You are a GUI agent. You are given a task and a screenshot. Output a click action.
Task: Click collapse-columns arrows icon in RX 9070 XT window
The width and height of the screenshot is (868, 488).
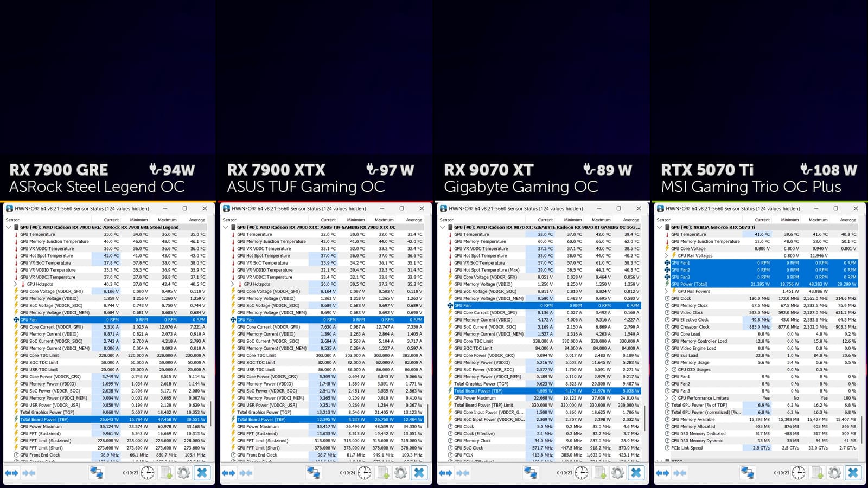click(x=463, y=473)
